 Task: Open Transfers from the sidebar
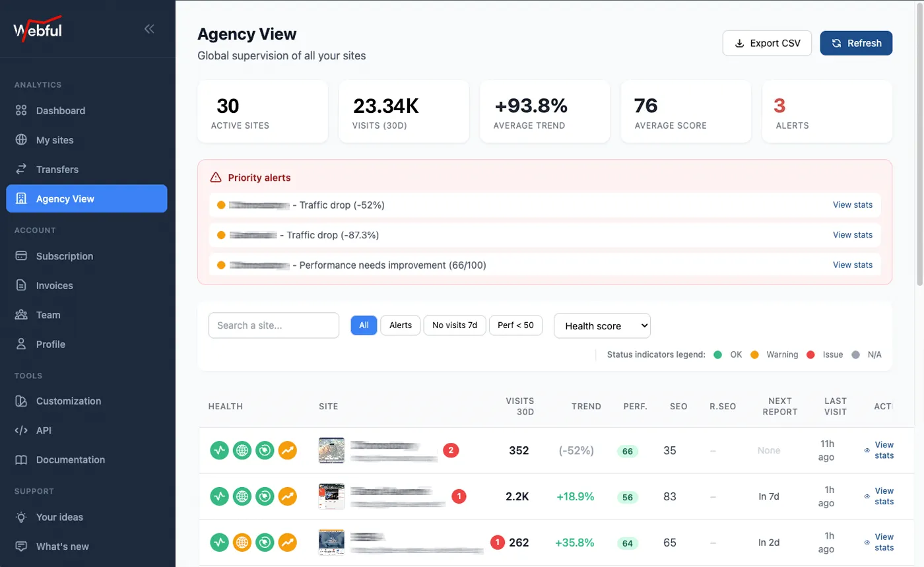coord(57,169)
